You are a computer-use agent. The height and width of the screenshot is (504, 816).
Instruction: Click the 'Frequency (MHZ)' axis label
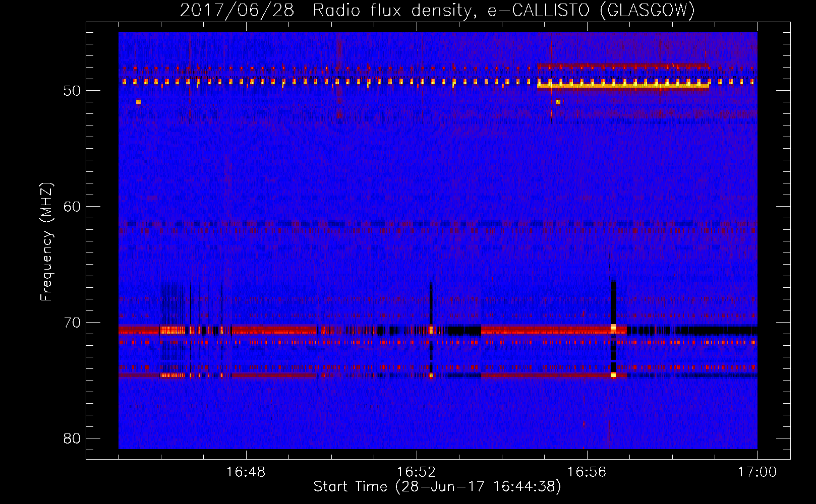46,242
